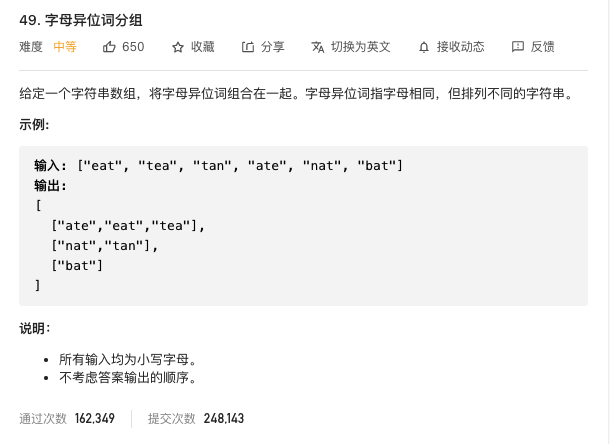The image size is (610, 444).
Task: Click the 提交次数 248,143 statistic
Action: pos(196,418)
